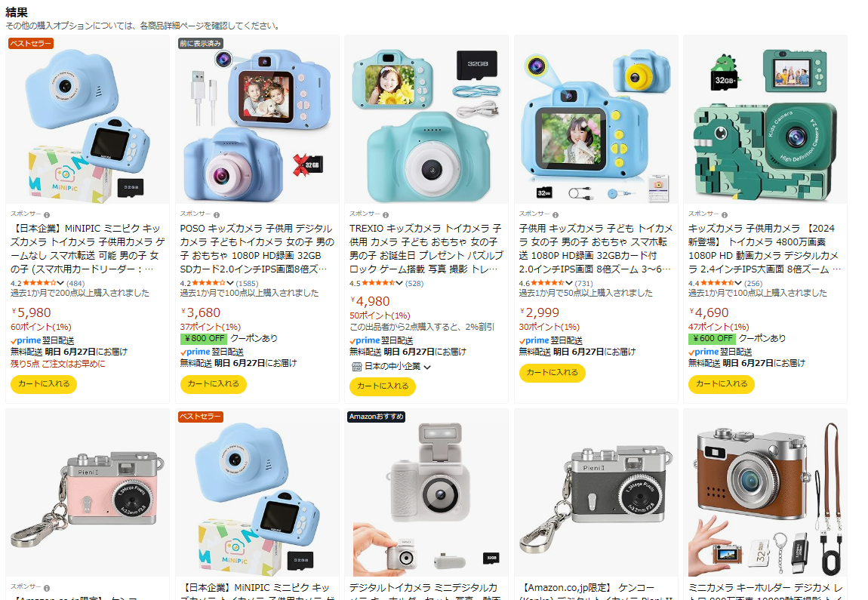Click sponsor info icon on ¥2,999 camera listing

coord(556,215)
